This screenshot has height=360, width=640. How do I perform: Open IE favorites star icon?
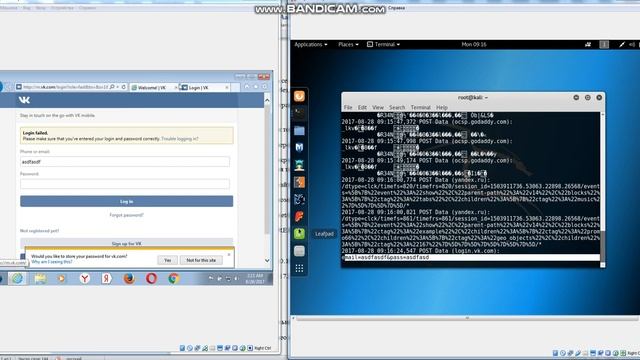pyautogui.click(x=256, y=87)
